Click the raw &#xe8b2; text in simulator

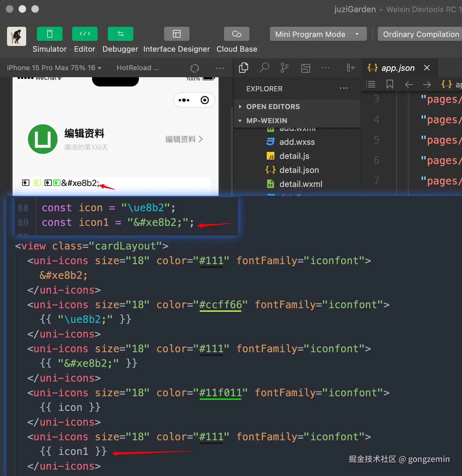[80, 183]
